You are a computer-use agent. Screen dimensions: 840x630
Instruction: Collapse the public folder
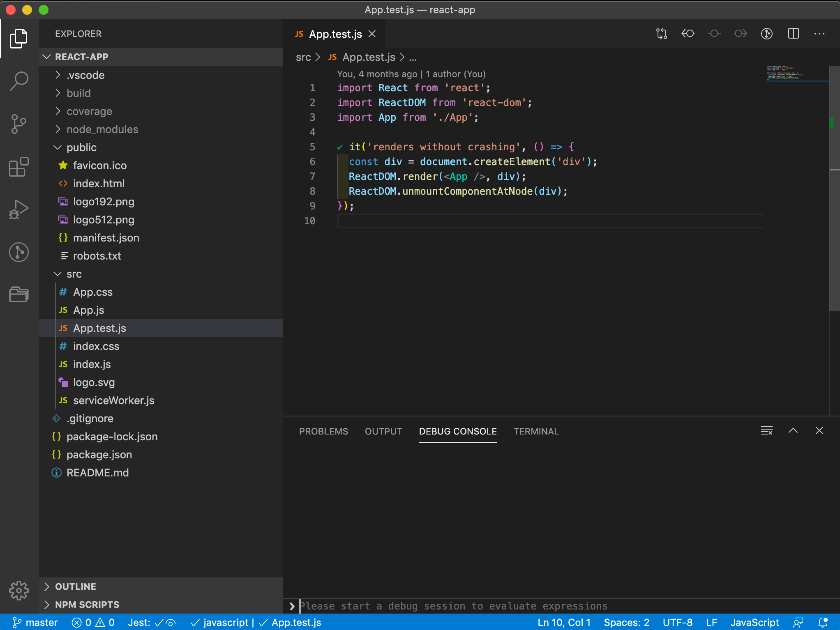(x=81, y=147)
